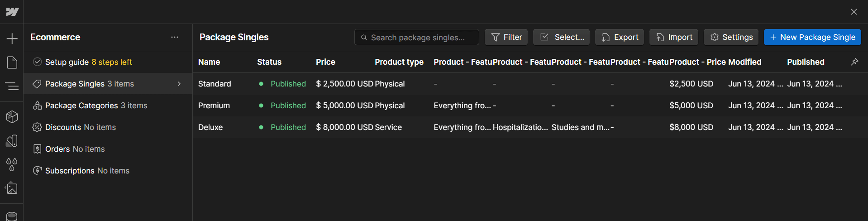This screenshot has width=868, height=221.
Task: Click the Search package singles field
Action: [x=416, y=37]
